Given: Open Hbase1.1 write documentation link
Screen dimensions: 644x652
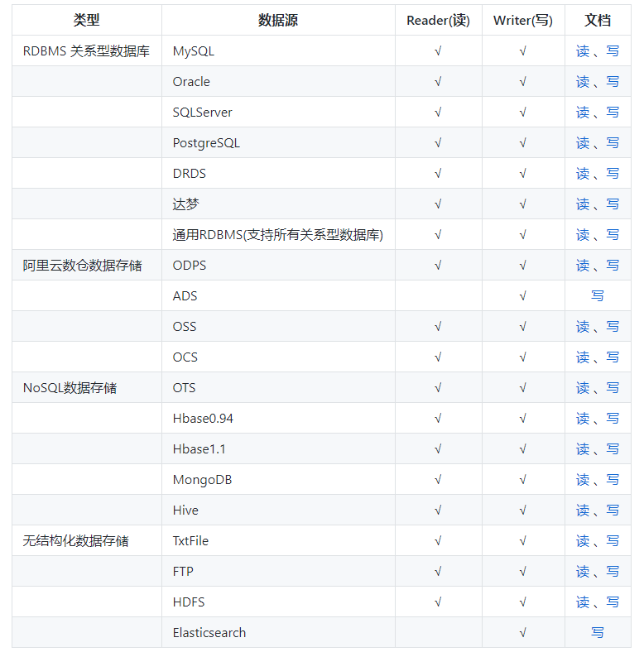Looking at the screenshot, I should pyautogui.click(x=613, y=449).
